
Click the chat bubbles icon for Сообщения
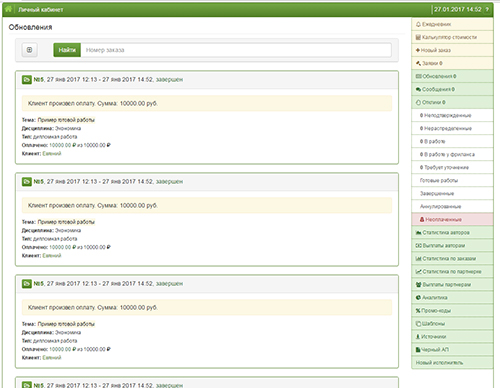coord(419,89)
